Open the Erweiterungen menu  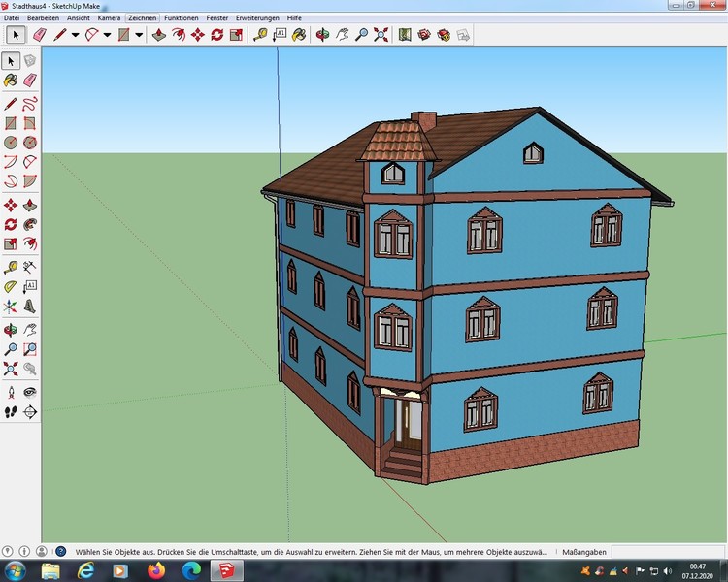coord(257,18)
